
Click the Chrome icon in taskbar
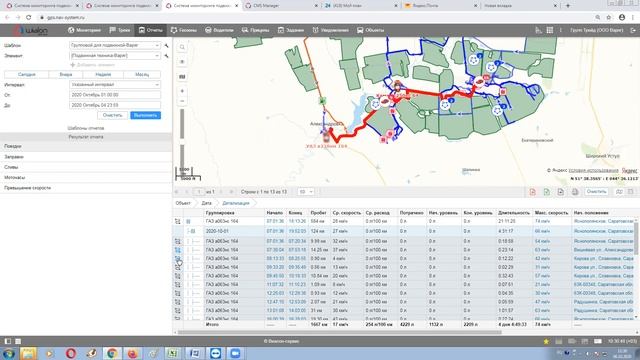[x=112, y=353]
